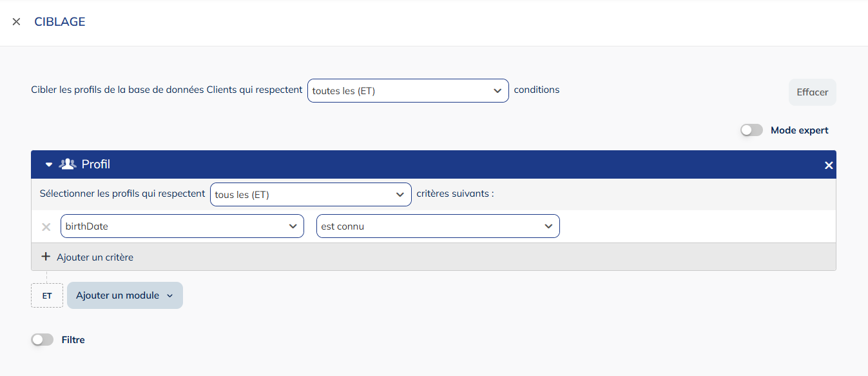Click Ajouter un module button
868x376 pixels.
click(118, 295)
